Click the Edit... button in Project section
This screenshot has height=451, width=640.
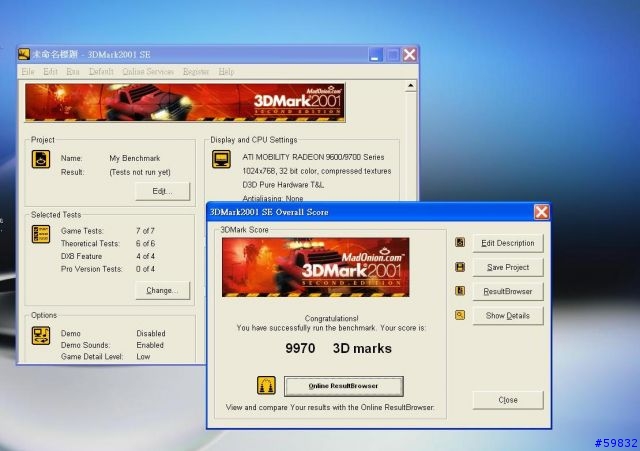(162, 191)
